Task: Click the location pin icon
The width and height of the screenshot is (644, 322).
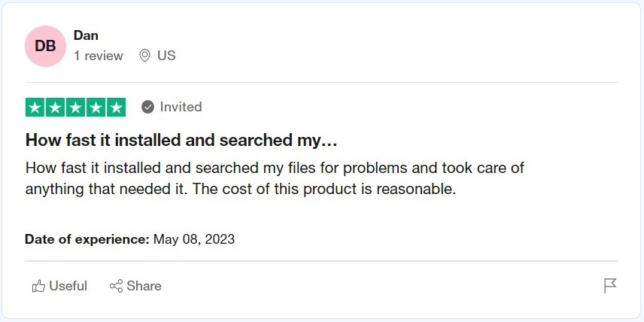Action: (x=145, y=56)
